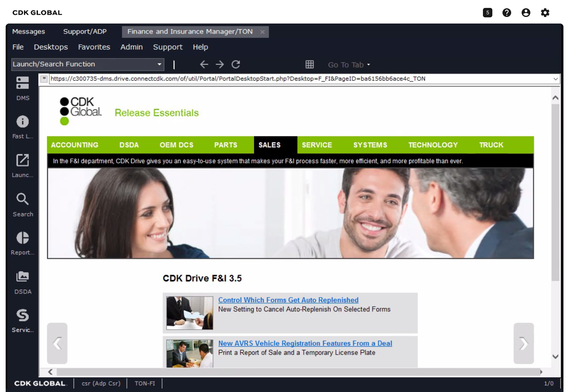Refresh the page with reload icon
The height and width of the screenshot is (392, 570).
(236, 64)
